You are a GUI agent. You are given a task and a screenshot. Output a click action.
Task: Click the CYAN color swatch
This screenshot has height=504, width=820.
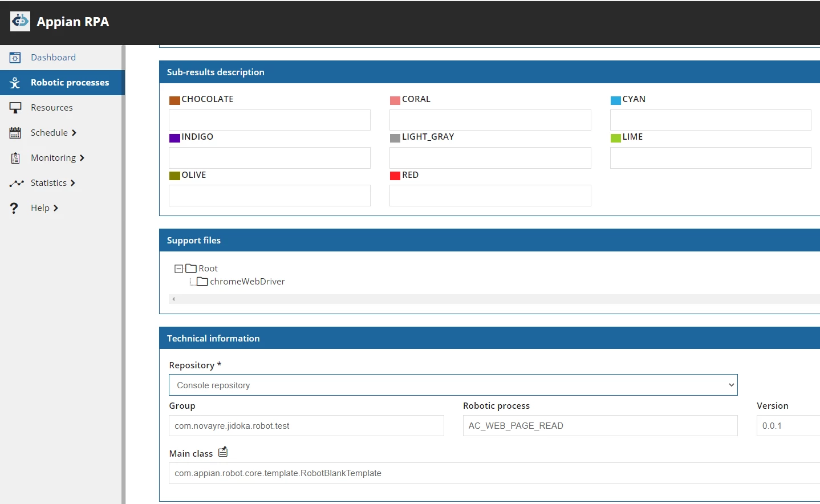tap(616, 100)
